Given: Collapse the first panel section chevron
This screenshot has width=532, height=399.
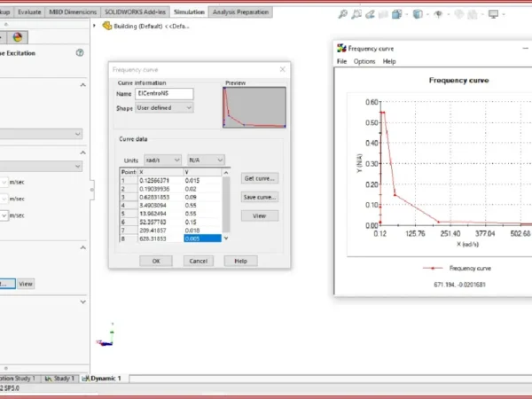Looking at the screenshot, I should [82, 85].
